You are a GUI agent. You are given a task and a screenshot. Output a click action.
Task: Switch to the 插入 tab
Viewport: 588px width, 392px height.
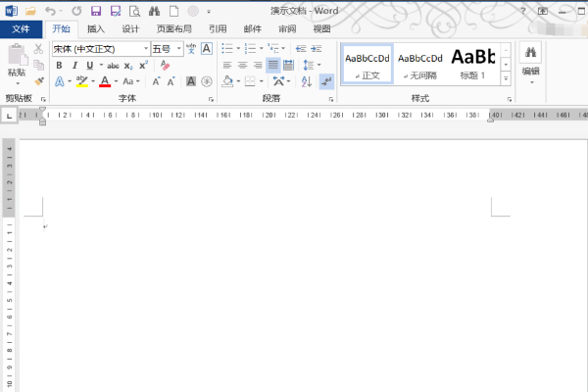[x=96, y=29]
